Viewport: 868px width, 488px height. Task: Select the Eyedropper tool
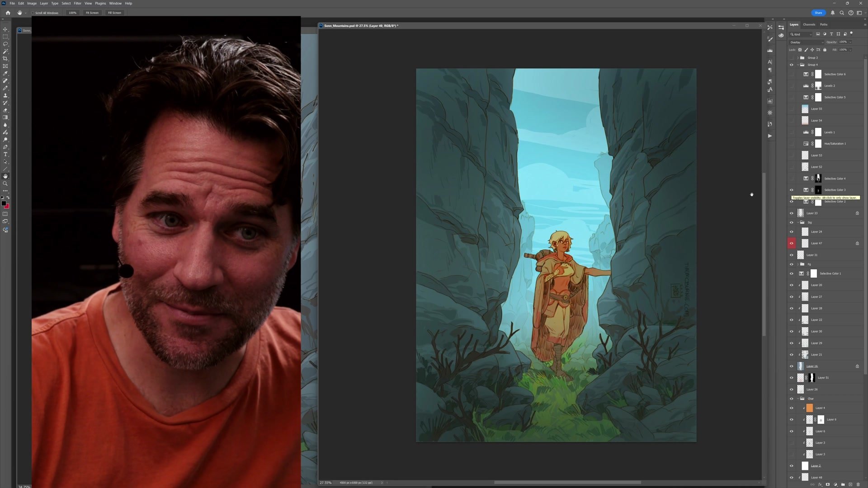pos(5,73)
